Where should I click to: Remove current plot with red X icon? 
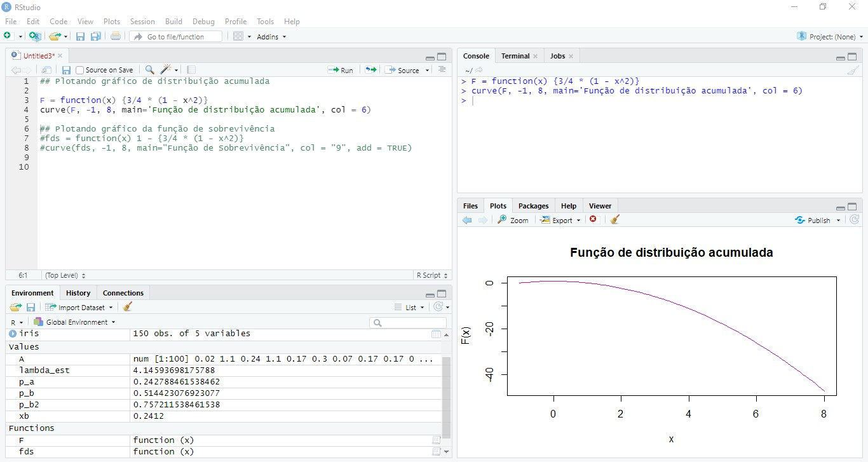(x=593, y=219)
